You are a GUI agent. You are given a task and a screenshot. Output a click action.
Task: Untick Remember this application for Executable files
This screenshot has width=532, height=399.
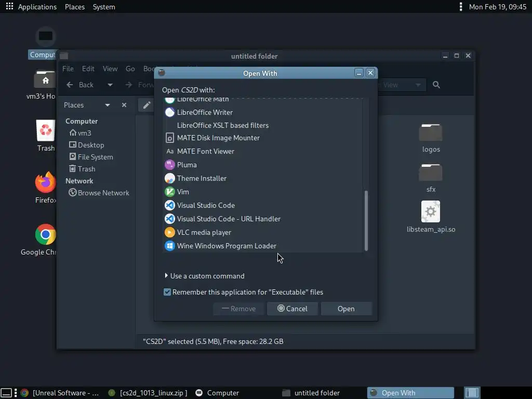click(x=167, y=292)
